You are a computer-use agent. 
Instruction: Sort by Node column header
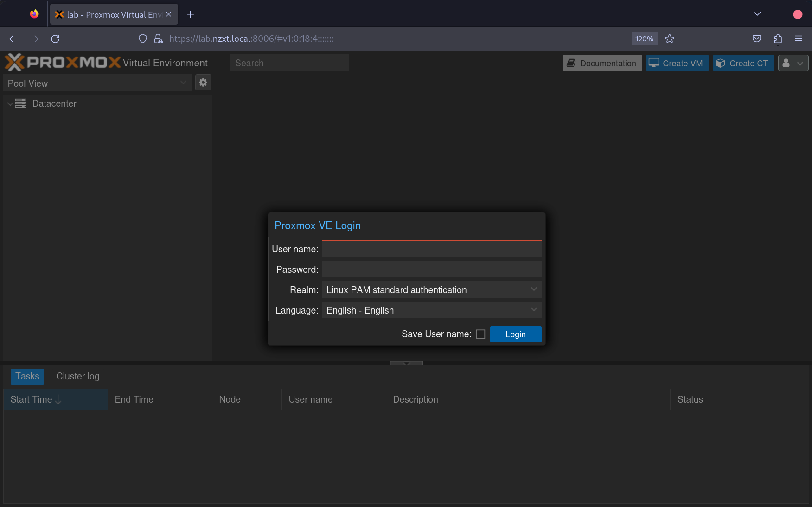[247, 399]
